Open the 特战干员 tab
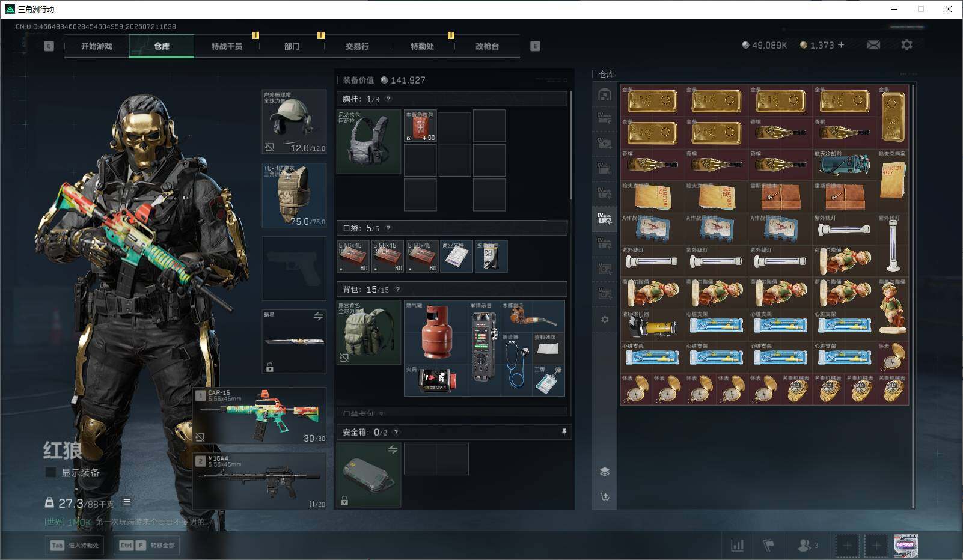The width and height of the screenshot is (963, 560). tap(227, 46)
